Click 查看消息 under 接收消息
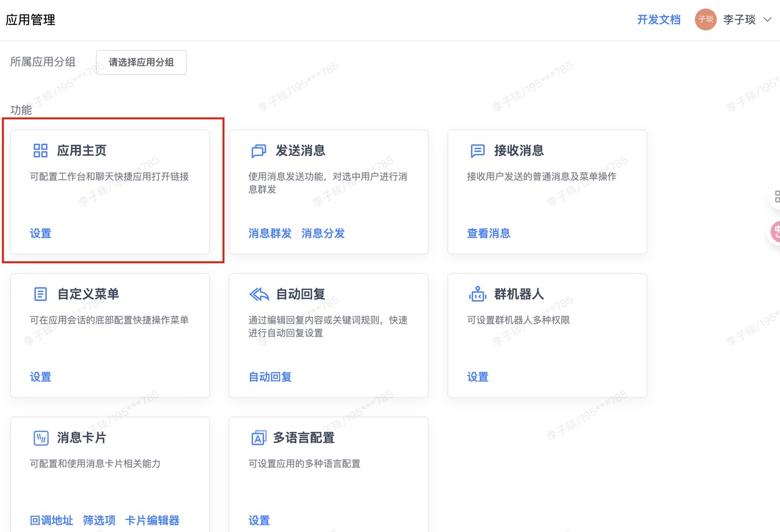780x532 pixels. (x=488, y=233)
